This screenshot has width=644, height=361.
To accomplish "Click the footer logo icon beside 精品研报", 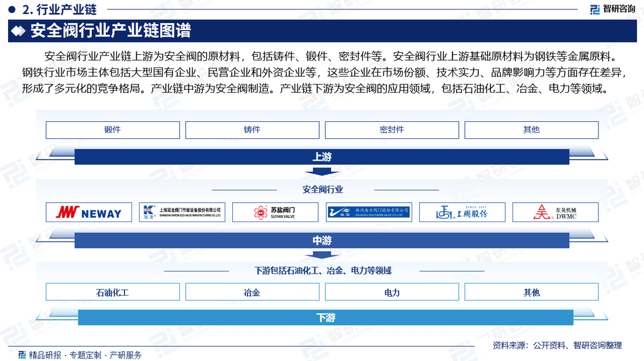I will pyautogui.click(x=22, y=355).
